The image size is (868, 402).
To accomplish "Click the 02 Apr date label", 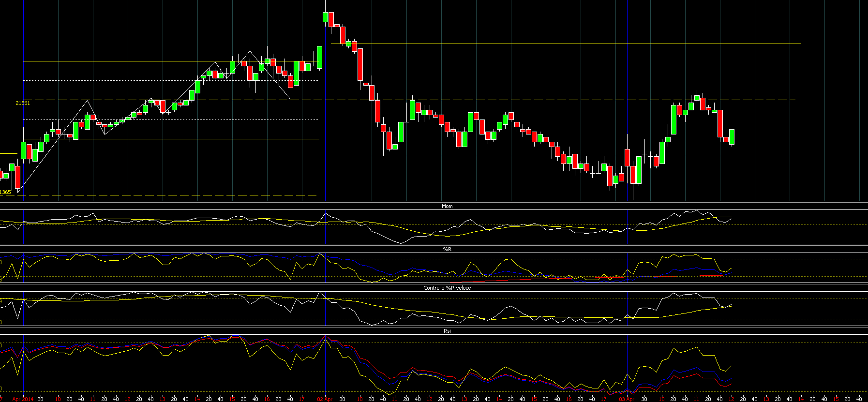I will pos(325,399).
